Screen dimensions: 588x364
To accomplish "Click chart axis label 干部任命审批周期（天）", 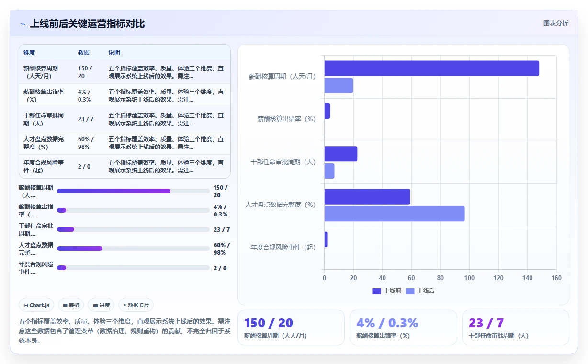I will 283,162.
